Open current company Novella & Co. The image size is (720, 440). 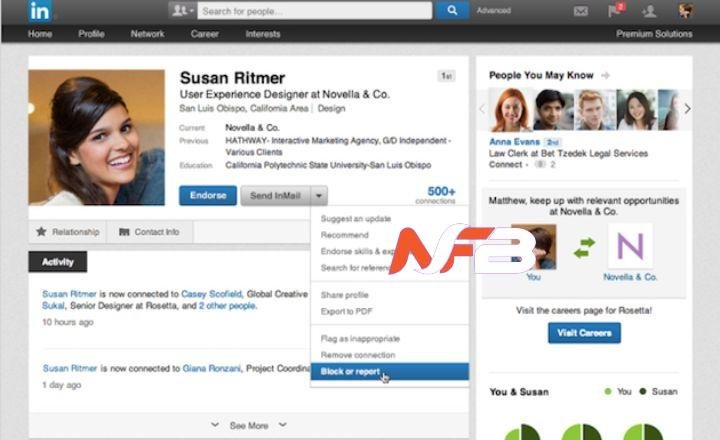coord(252,128)
